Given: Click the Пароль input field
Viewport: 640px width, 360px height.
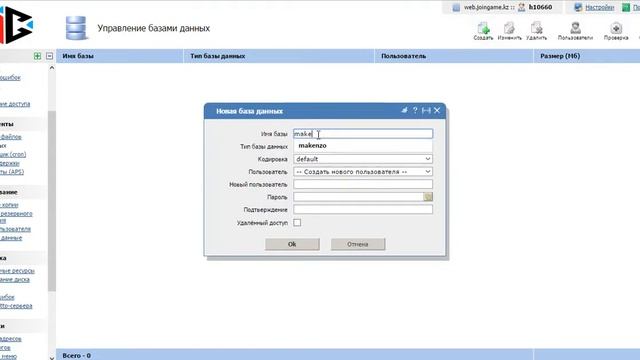Looking at the screenshot, I should (x=358, y=197).
